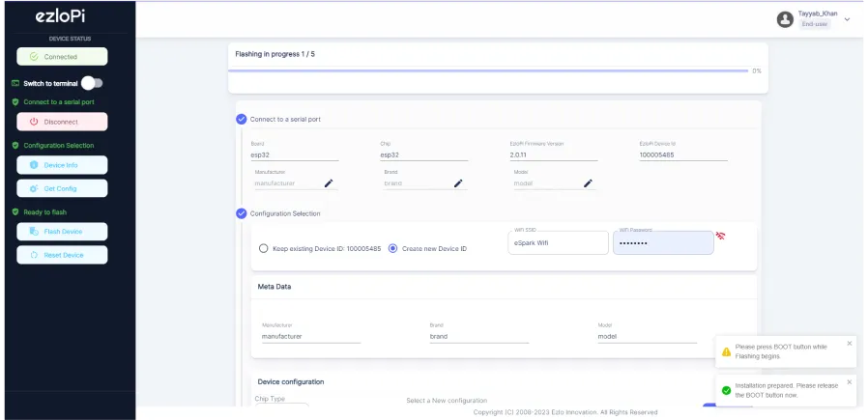
Task: Click the Meta Data Model field
Action: pos(647,336)
